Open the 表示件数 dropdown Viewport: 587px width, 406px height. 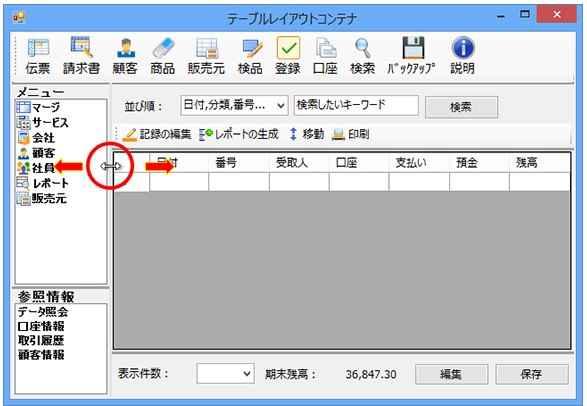click(x=225, y=373)
